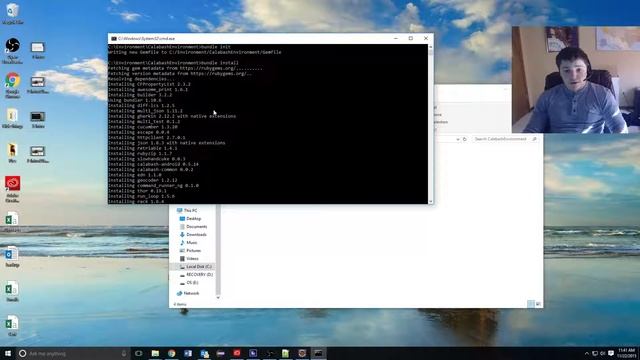Switch Explorer to large icons view
This screenshot has height=360, width=640.
(x=538, y=304)
